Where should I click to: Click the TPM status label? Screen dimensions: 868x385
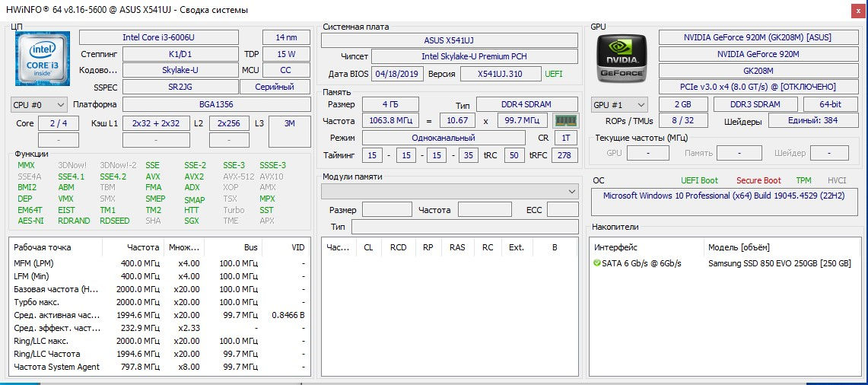[x=803, y=180]
